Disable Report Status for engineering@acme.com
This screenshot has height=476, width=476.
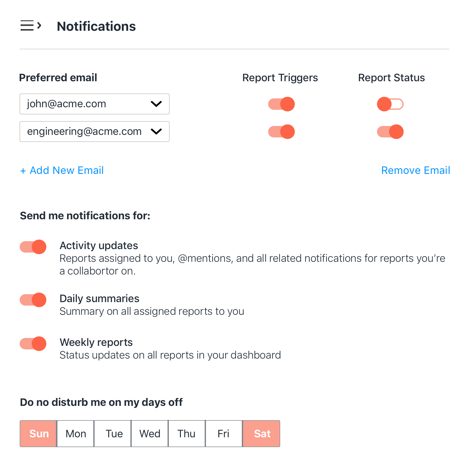tap(390, 132)
